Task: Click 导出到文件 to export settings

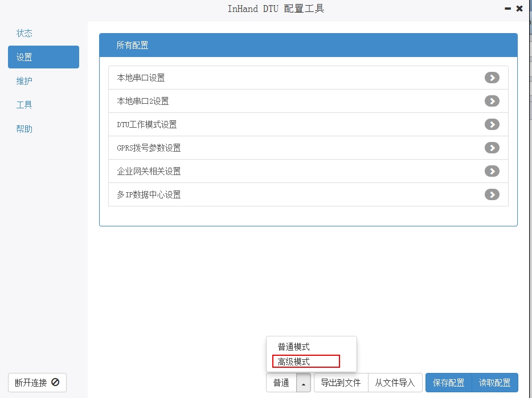Action: tap(340, 383)
